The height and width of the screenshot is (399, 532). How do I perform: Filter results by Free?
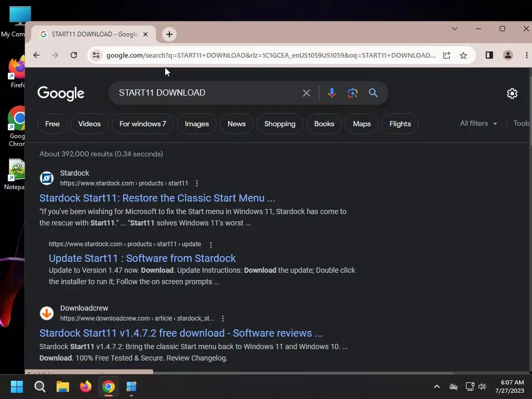pos(52,124)
